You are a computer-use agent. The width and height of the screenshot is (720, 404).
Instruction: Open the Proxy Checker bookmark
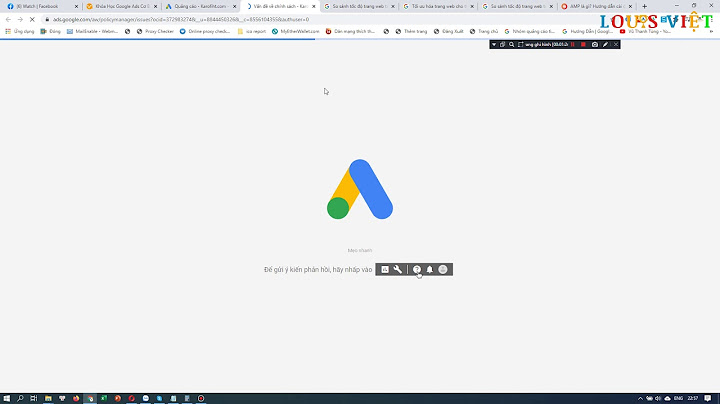[x=155, y=31]
